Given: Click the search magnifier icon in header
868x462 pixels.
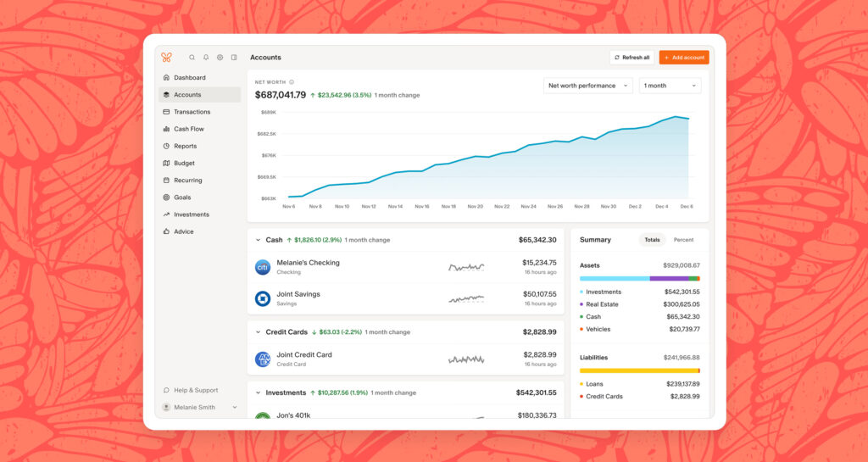Looking at the screenshot, I should point(192,58).
